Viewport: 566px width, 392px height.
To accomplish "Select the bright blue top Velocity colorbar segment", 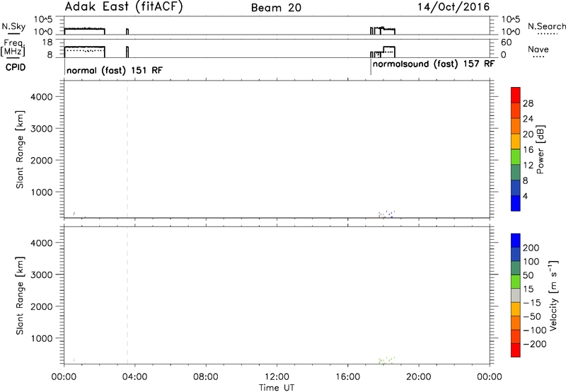I will pos(516,241).
